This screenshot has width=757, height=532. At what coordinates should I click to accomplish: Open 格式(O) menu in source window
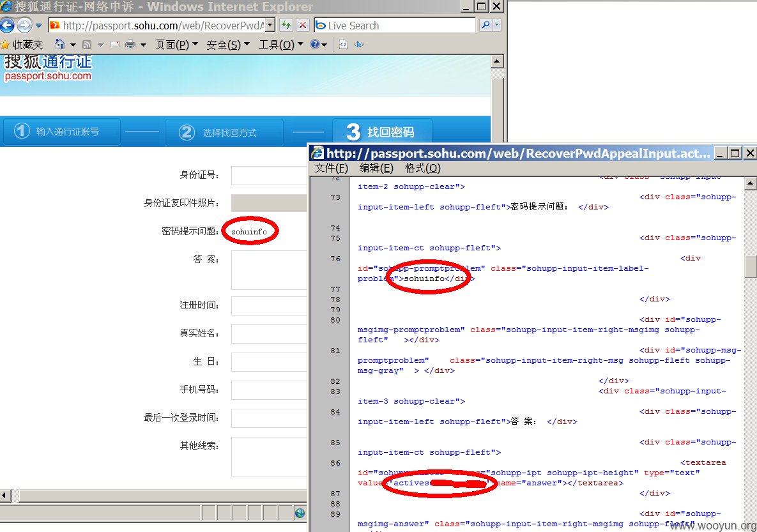point(422,168)
